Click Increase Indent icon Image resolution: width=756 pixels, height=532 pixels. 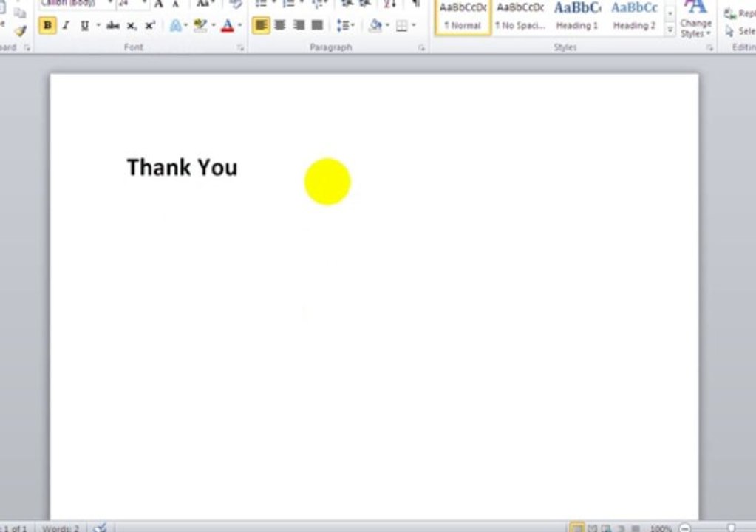click(x=365, y=4)
